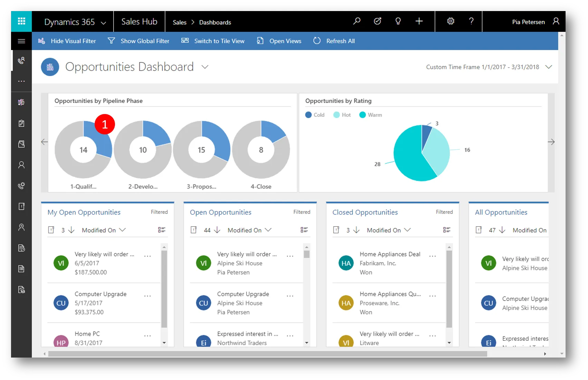
Task: Open the task flow target icon
Action: 377,21
